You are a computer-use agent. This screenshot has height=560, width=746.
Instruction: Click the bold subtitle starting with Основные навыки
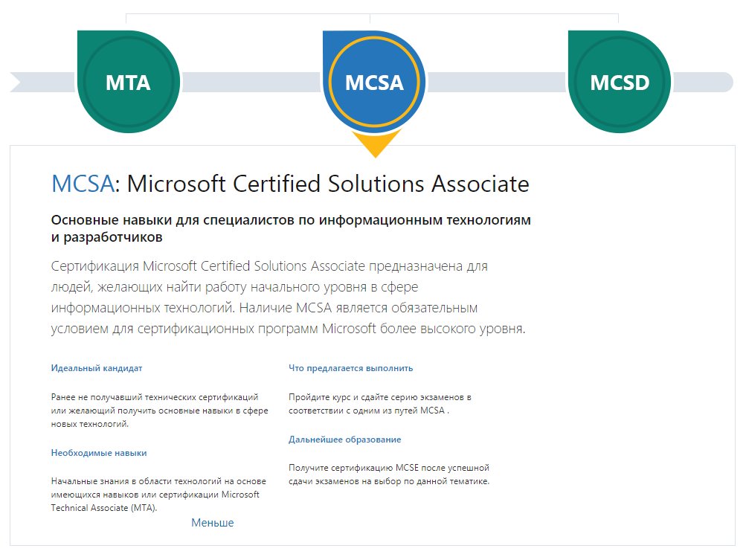(291, 228)
